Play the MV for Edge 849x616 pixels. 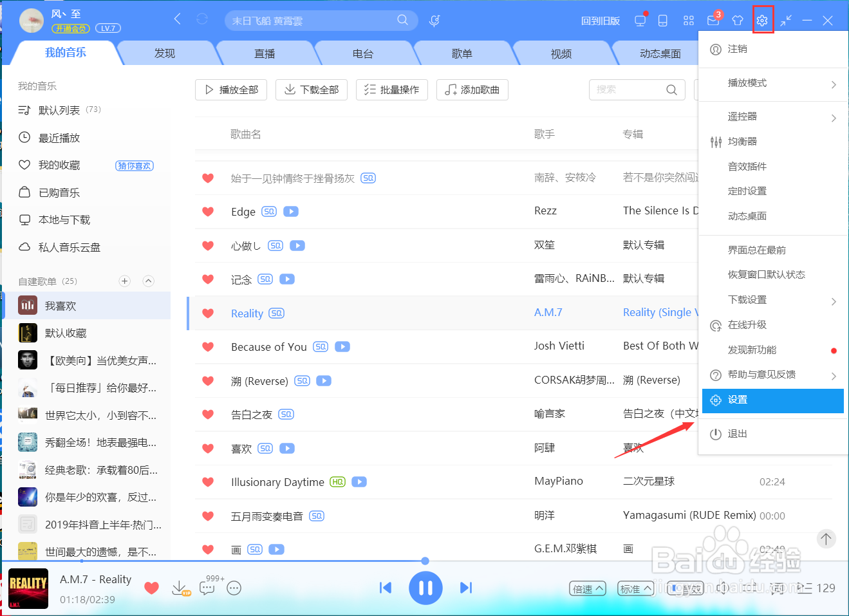(291, 211)
